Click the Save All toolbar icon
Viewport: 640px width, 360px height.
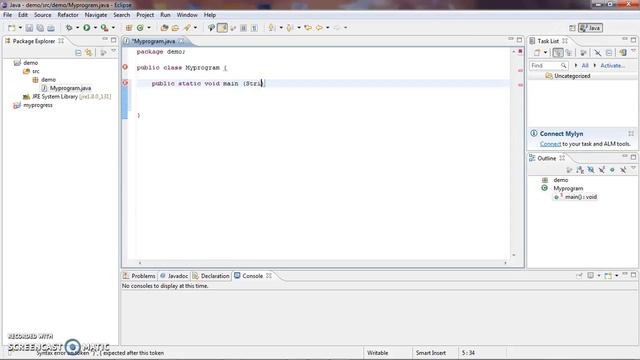tap(40, 28)
